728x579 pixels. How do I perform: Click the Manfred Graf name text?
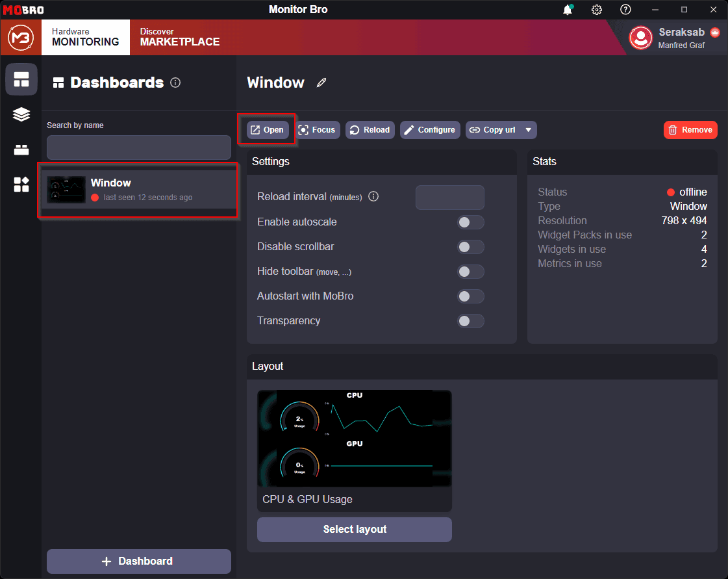681,45
